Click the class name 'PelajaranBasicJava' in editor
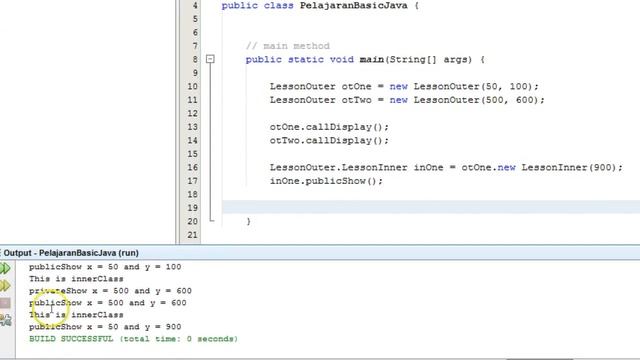 [x=353, y=6]
